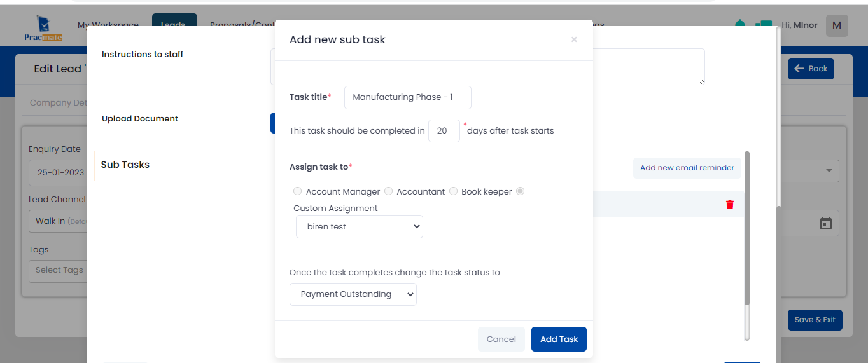Delete sub task with red trash icon
The image size is (868, 363).
pos(730,204)
